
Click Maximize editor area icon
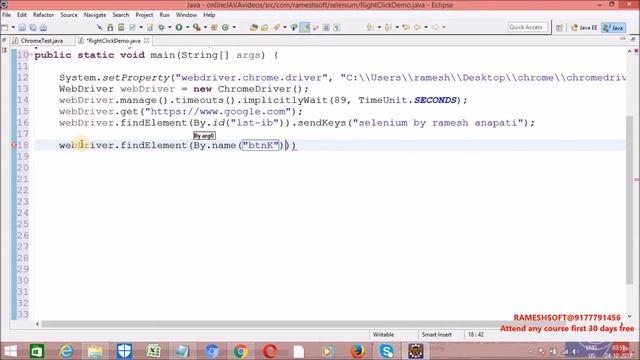tap(633, 39)
